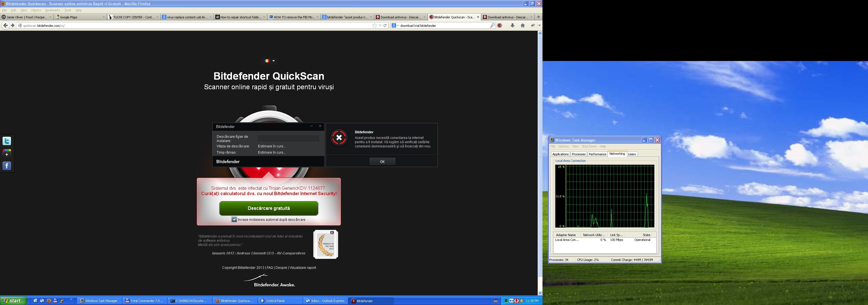Click the green Descărcare gratuită button
This screenshot has width=868, height=305.
point(268,208)
